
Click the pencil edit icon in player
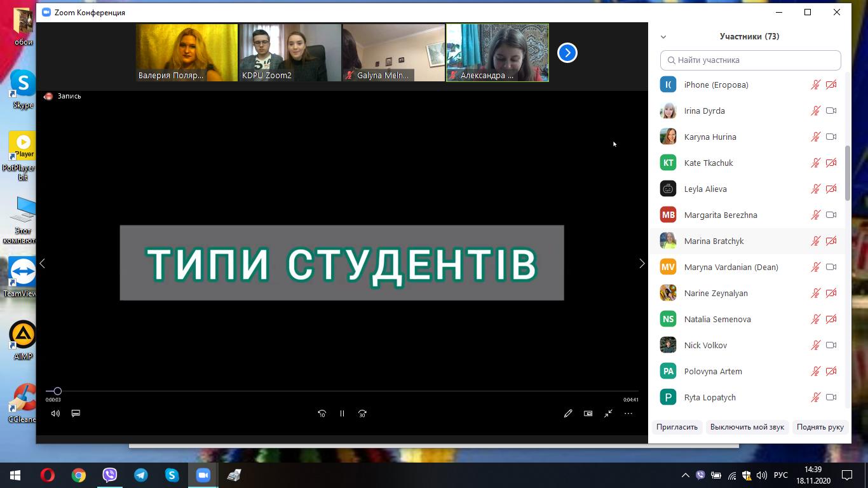[x=568, y=414]
